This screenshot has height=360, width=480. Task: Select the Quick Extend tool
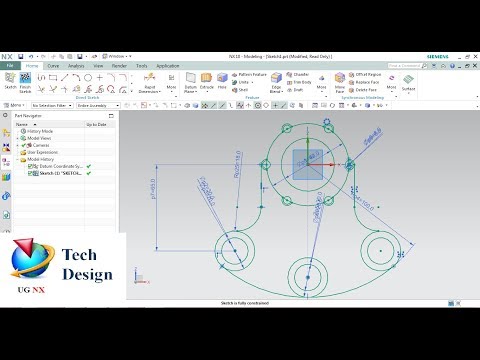tap(53, 89)
